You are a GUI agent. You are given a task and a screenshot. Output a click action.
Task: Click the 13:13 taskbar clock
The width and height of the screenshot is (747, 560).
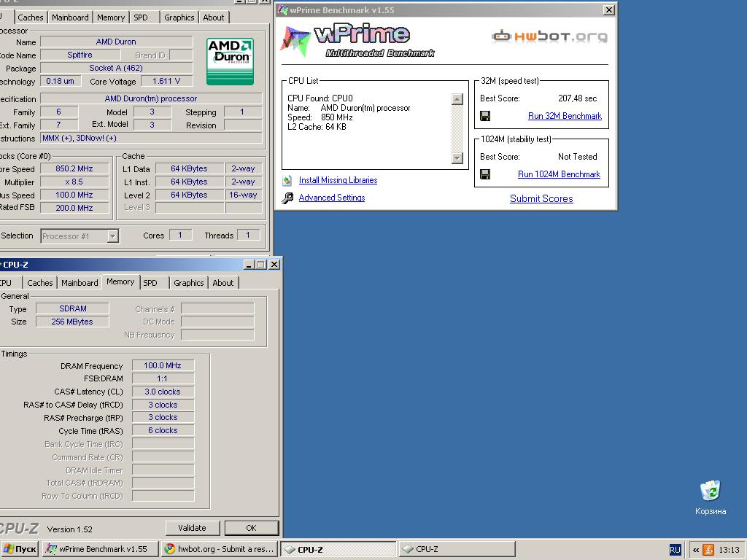point(729,550)
